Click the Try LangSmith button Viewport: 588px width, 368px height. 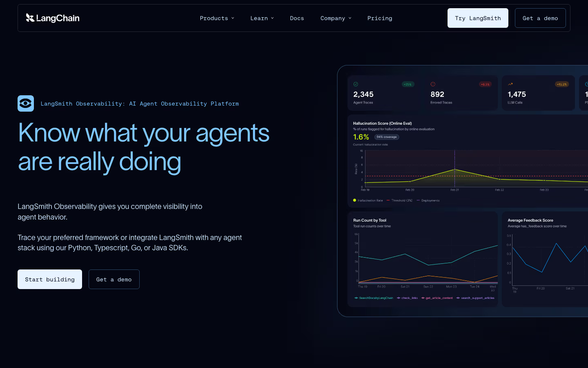(478, 18)
